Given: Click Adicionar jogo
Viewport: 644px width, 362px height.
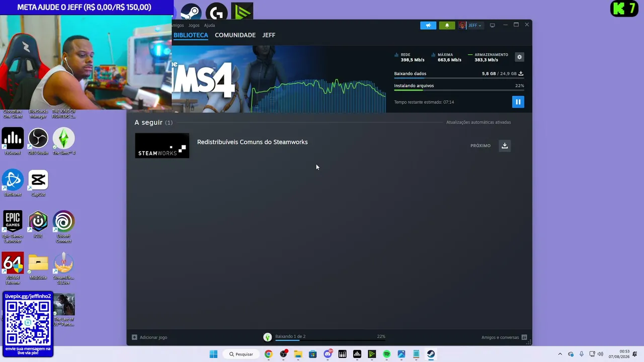Looking at the screenshot, I should 149,337.
